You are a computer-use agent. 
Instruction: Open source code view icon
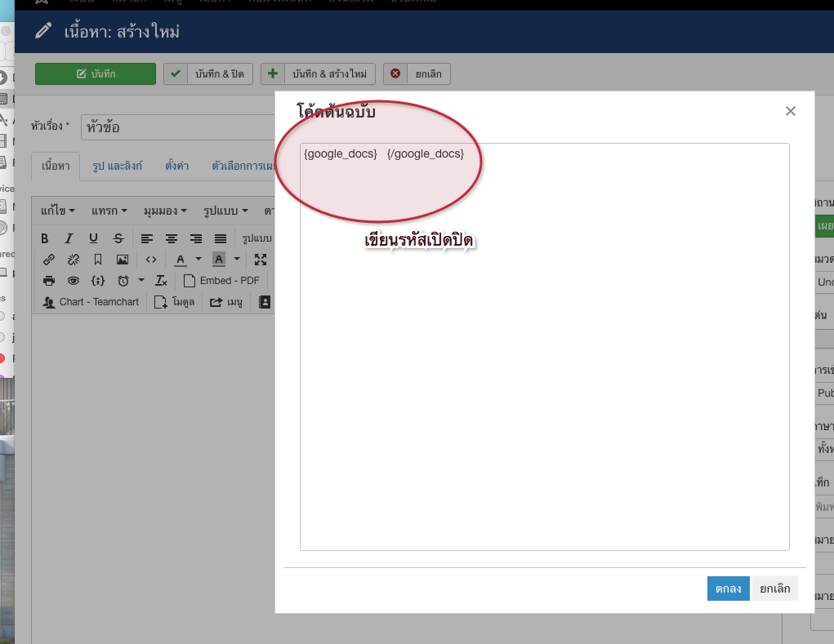tap(151, 260)
